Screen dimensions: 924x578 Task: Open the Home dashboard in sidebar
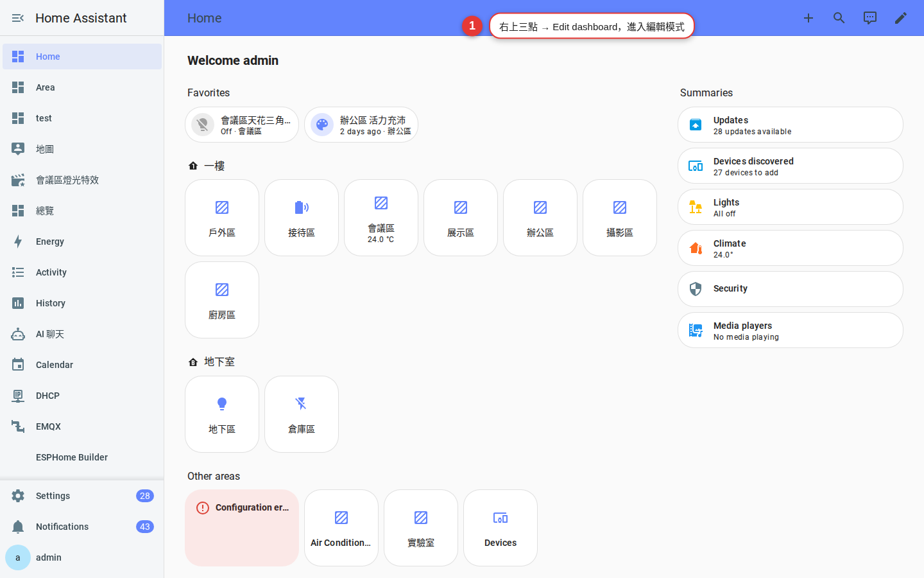[x=82, y=57]
